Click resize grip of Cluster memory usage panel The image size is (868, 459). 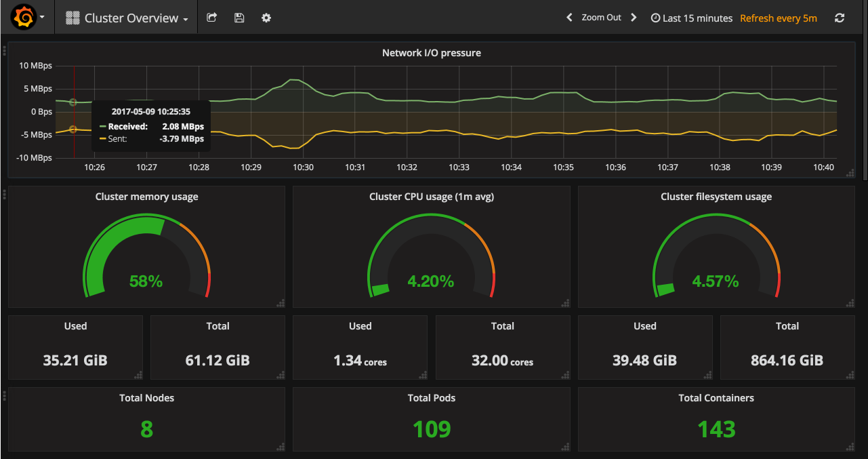[x=281, y=303]
